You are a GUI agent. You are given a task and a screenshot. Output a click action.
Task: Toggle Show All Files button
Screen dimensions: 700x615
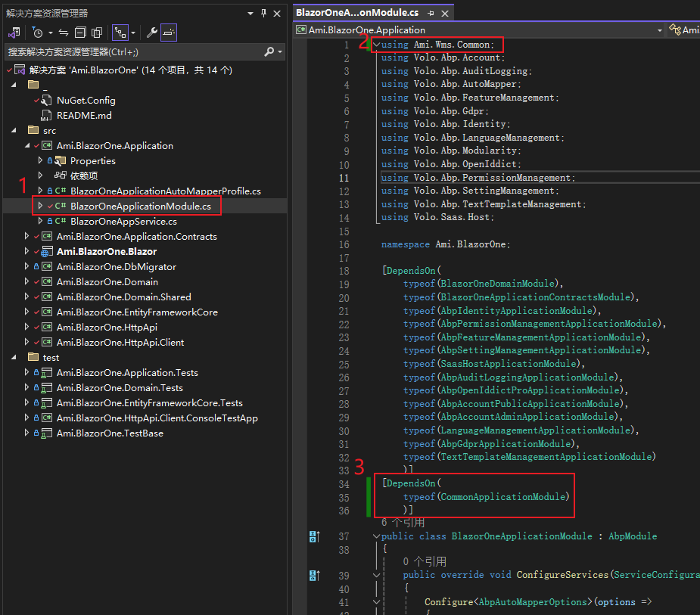(x=96, y=33)
